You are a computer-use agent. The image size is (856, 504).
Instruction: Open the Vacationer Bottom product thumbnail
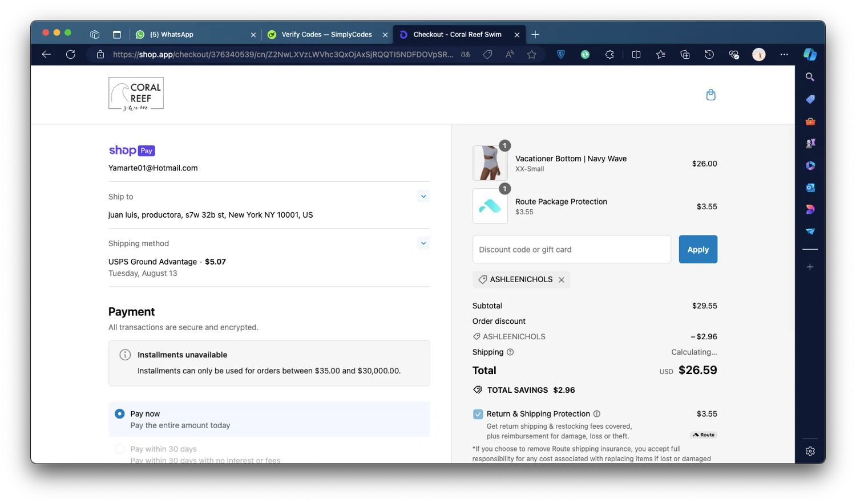490,163
